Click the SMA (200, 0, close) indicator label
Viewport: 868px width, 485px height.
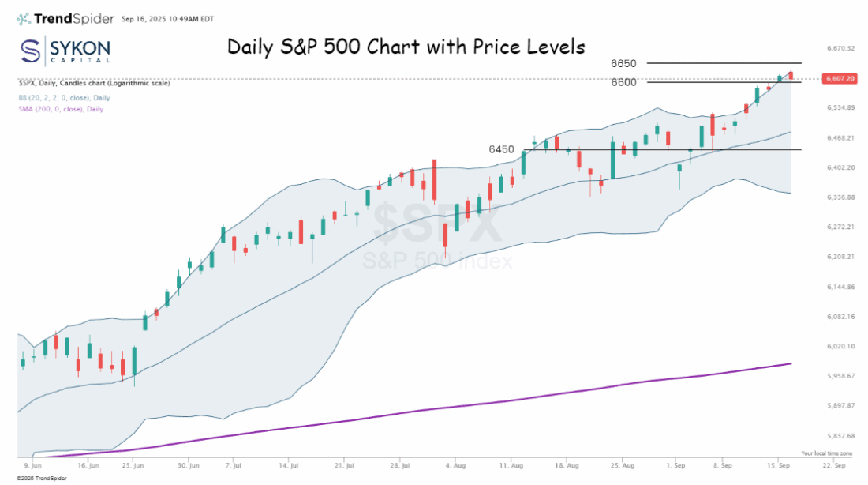click(x=60, y=109)
